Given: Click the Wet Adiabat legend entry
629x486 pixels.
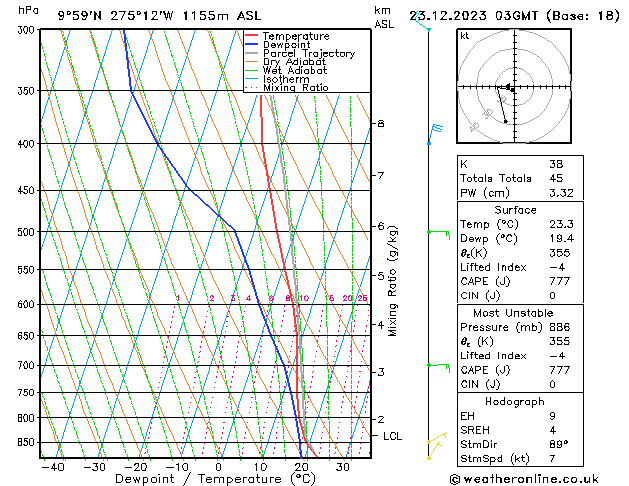Looking at the screenshot, I should (x=295, y=71).
